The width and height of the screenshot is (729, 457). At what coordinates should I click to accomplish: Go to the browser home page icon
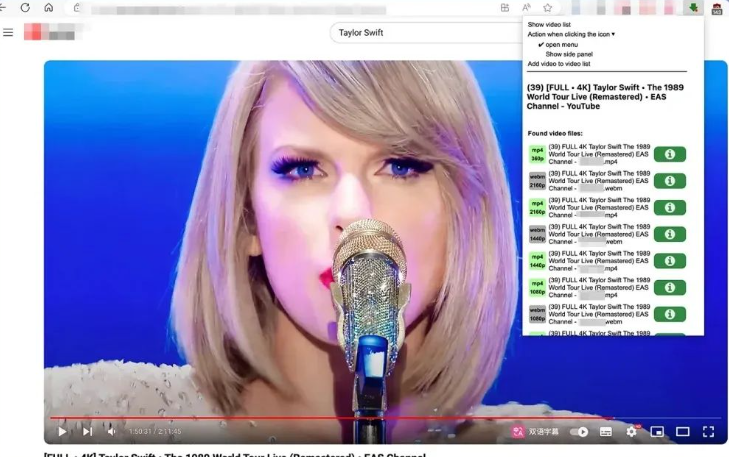[48, 7]
